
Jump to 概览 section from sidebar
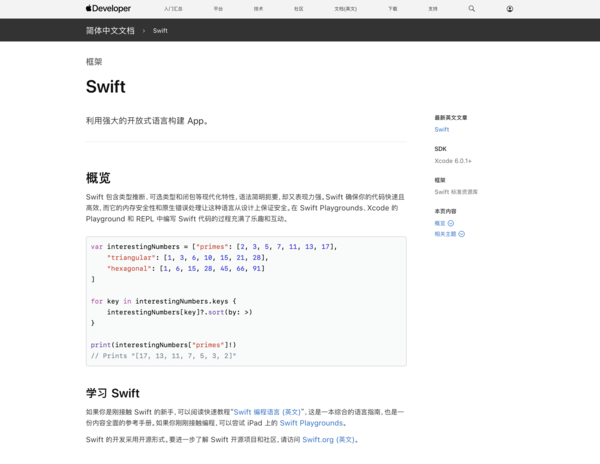pos(440,223)
